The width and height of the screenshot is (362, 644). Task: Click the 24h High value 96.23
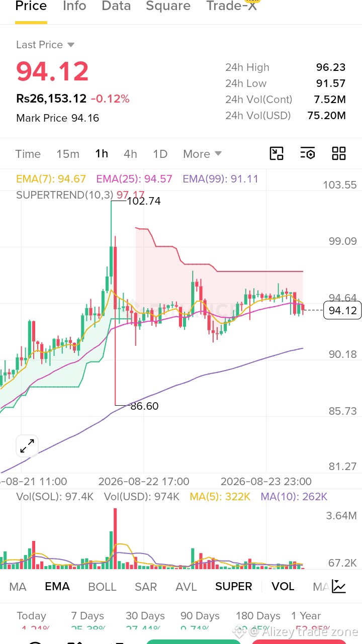(331, 67)
